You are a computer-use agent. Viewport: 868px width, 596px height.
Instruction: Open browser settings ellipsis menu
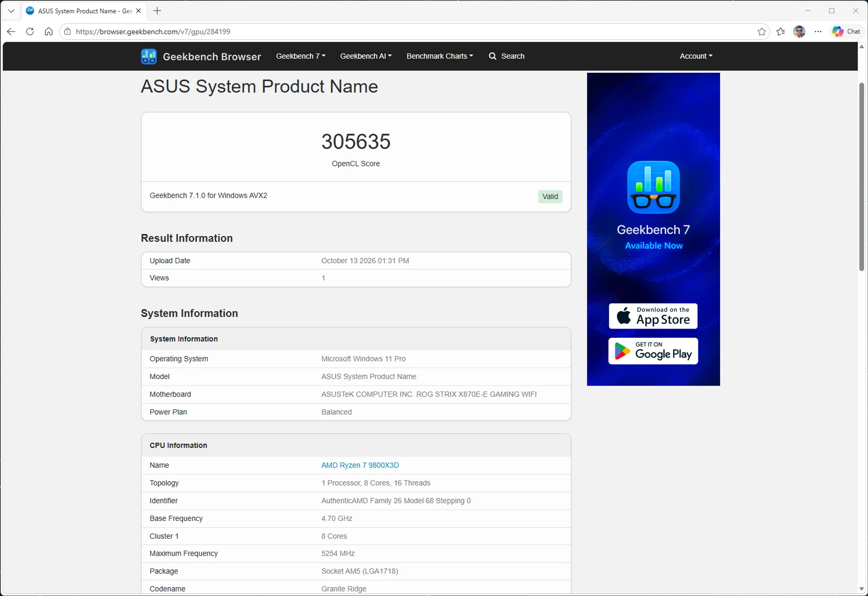[818, 32]
